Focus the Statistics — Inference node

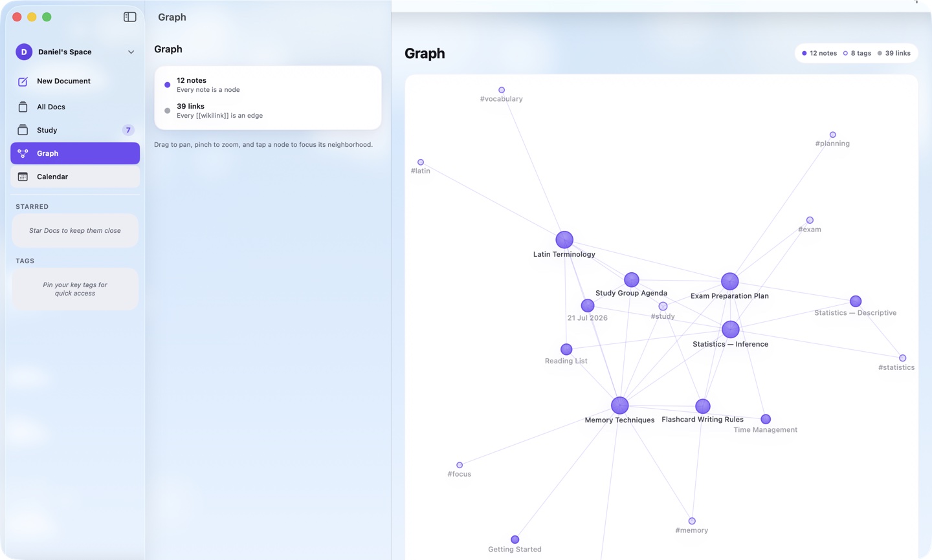point(731,329)
